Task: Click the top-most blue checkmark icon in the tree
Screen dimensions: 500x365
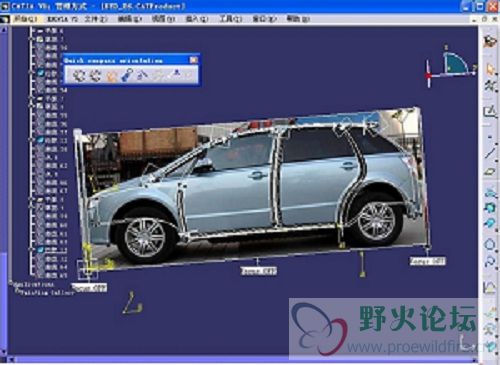Action: point(41,73)
